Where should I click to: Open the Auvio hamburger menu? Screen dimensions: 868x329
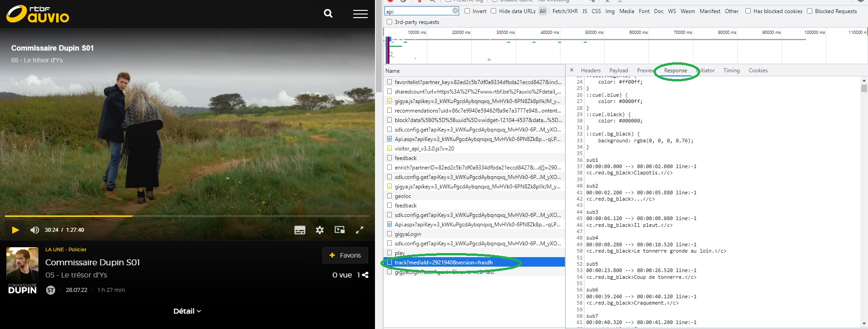coord(360,14)
